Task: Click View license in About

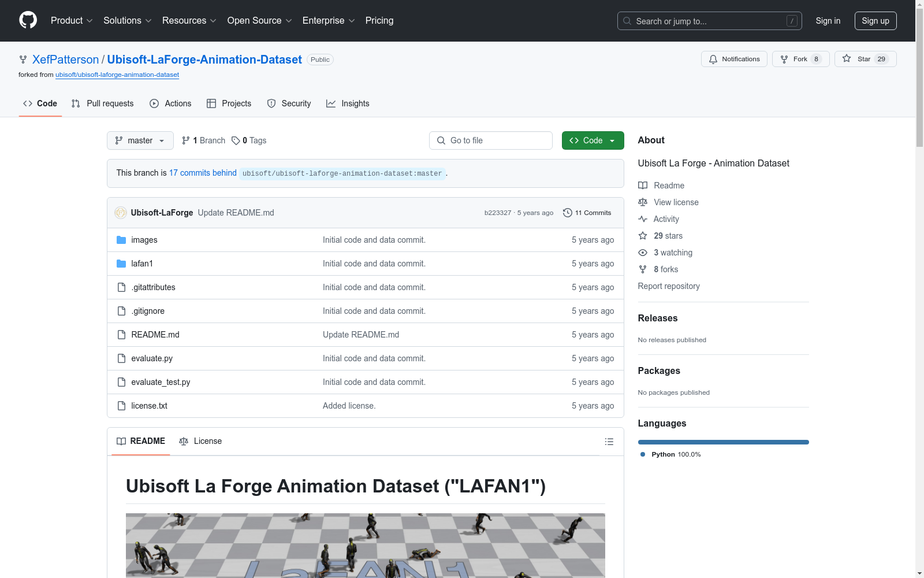Action: [668, 202]
